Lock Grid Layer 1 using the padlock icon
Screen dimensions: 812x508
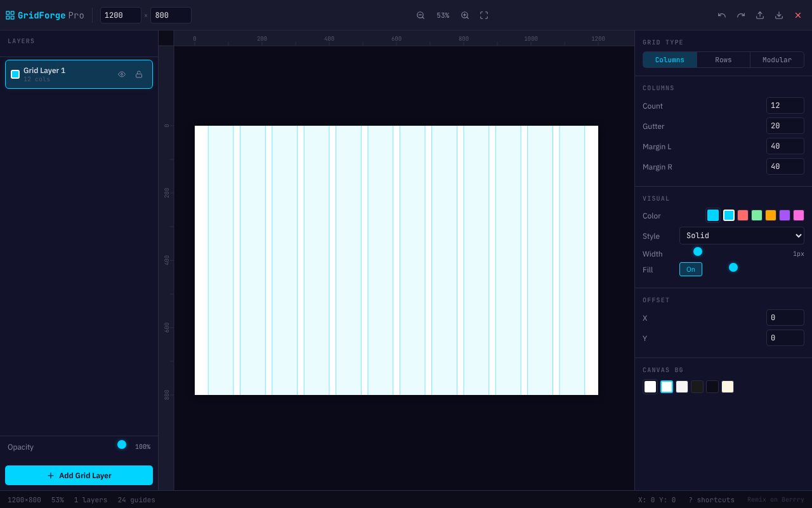(x=139, y=74)
